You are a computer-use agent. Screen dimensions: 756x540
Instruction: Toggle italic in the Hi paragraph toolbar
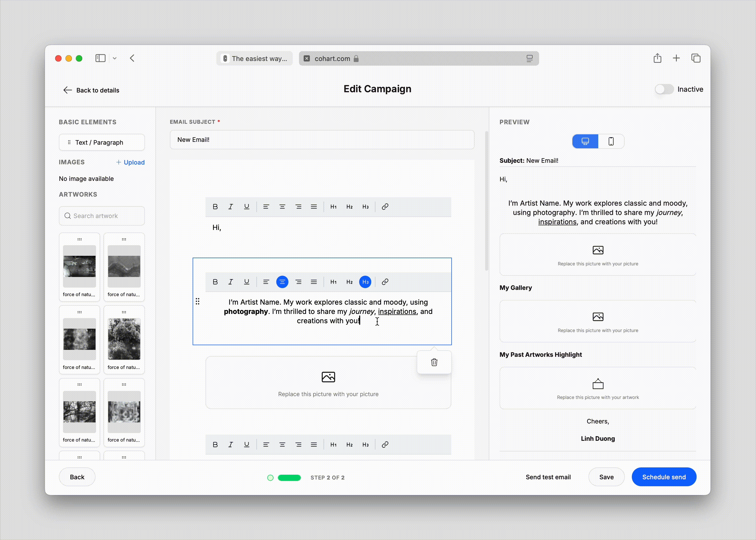coord(231,206)
